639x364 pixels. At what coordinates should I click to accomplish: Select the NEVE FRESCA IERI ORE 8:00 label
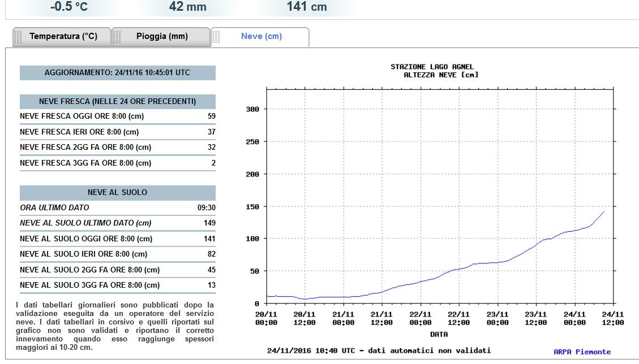(x=79, y=132)
